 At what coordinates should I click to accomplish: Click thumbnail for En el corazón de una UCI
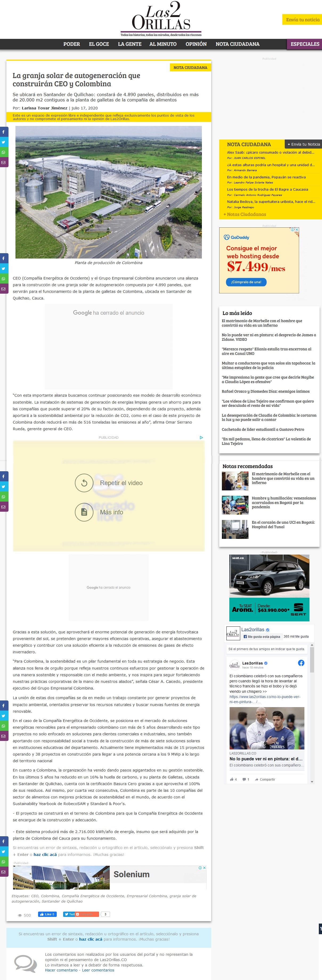[x=235, y=529]
